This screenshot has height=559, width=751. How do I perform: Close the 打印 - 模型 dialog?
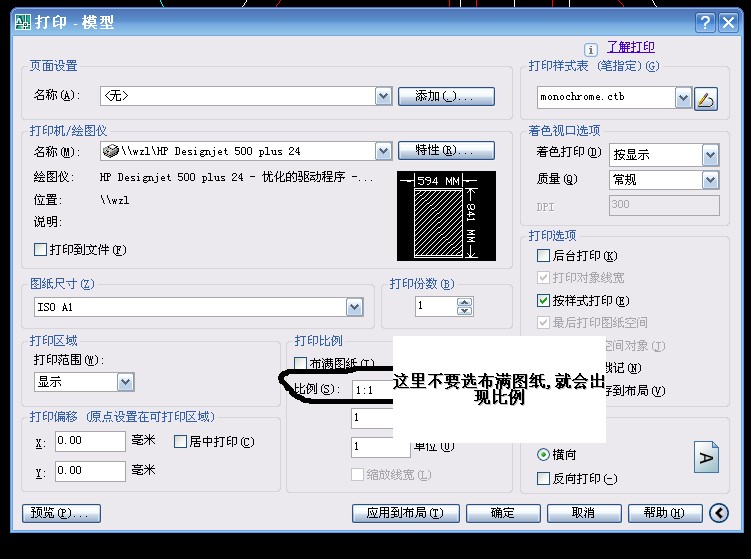[728, 22]
